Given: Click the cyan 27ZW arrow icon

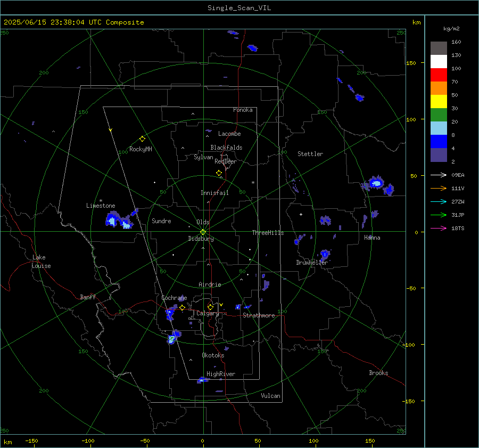Looking at the screenshot, I should (439, 201).
